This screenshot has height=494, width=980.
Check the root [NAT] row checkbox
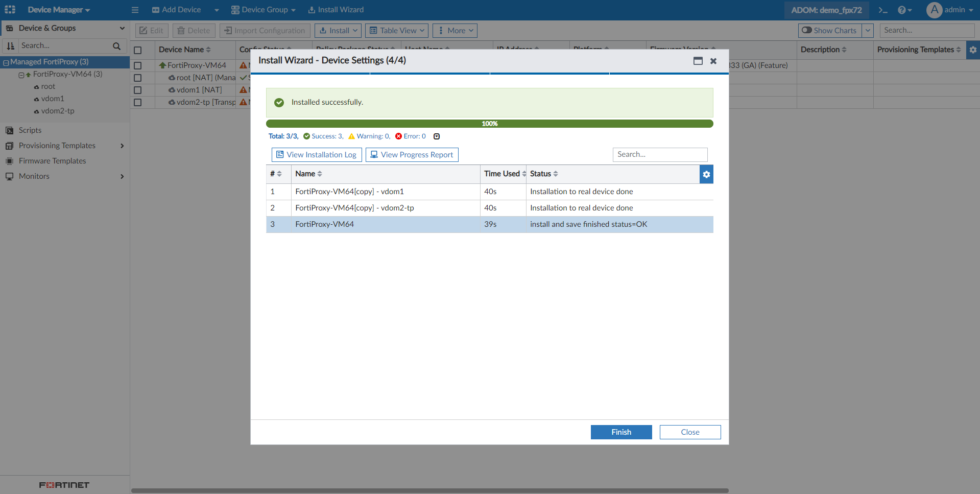(137, 78)
